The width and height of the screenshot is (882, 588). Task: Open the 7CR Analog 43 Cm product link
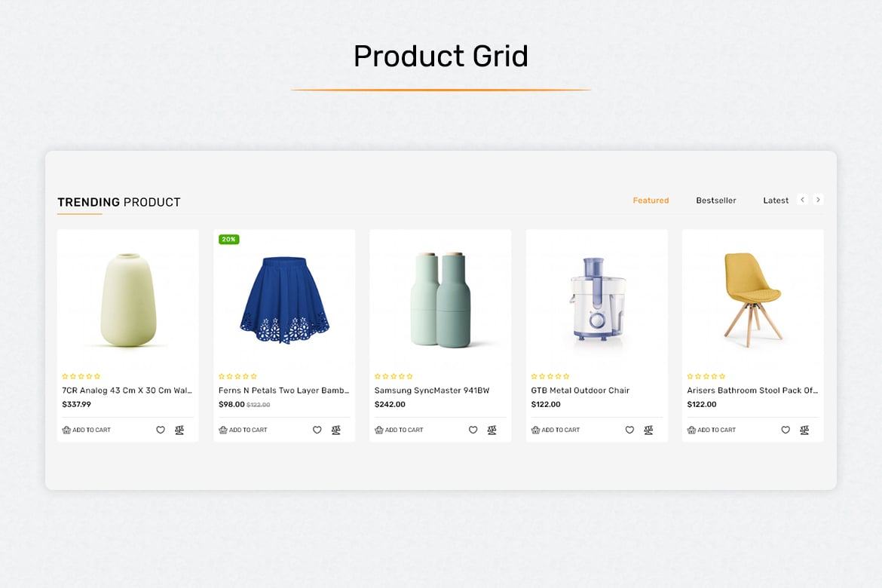pos(127,390)
